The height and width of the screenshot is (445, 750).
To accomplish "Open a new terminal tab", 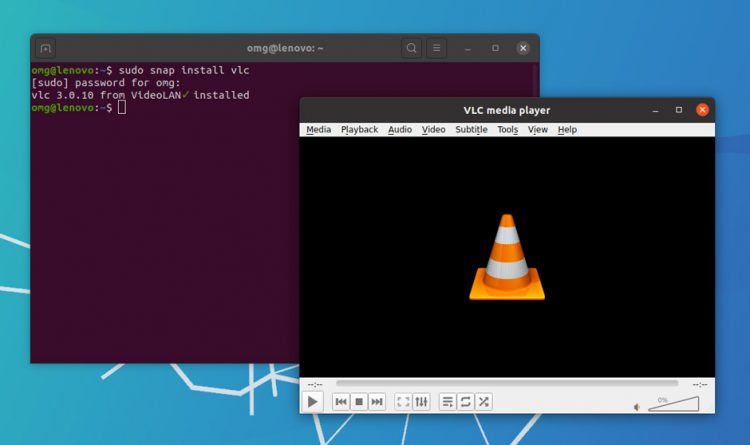I will [45, 48].
